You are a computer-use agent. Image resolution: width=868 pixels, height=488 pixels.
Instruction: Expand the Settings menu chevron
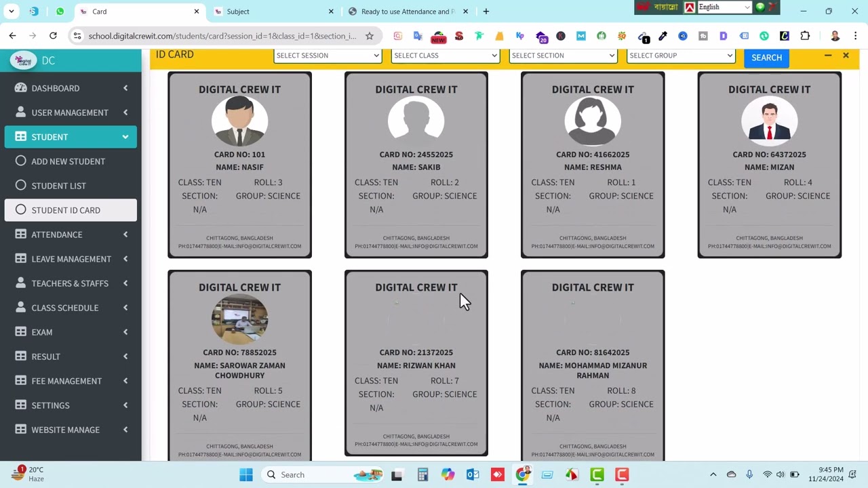pyautogui.click(x=125, y=405)
